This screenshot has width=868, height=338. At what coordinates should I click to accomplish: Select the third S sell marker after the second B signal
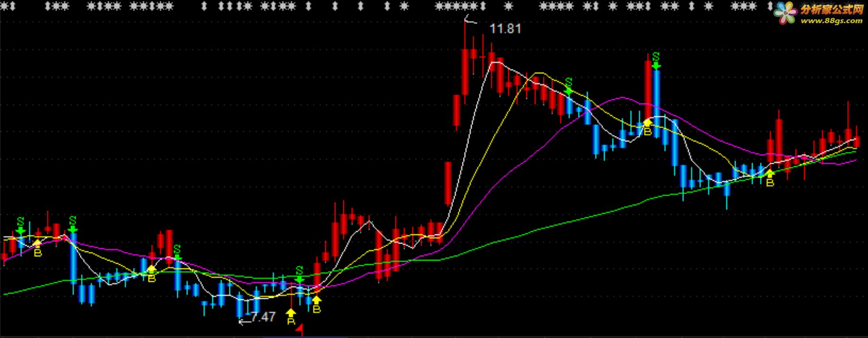tap(177, 252)
